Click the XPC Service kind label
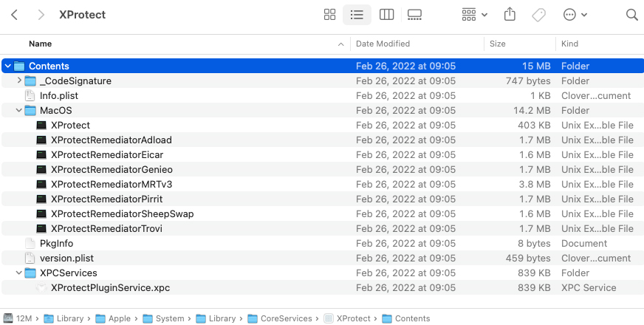The width and height of the screenshot is (644, 325). click(x=589, y=287)
